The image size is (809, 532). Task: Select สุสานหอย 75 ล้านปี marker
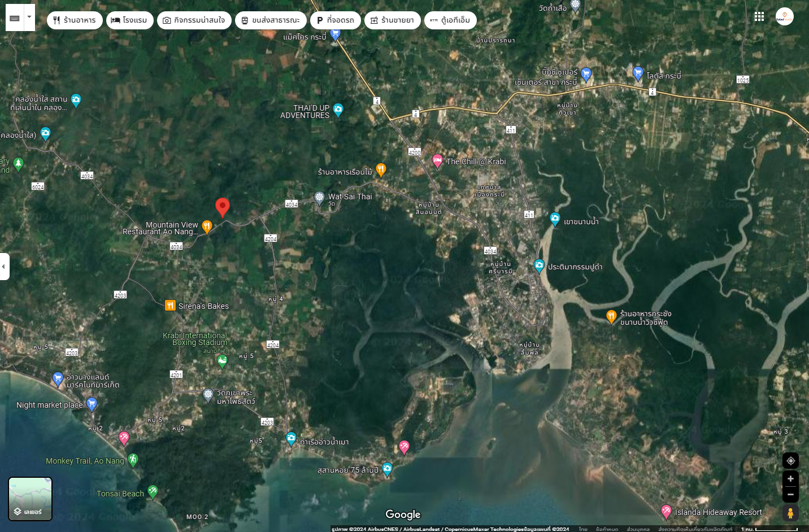coord(387,470)
